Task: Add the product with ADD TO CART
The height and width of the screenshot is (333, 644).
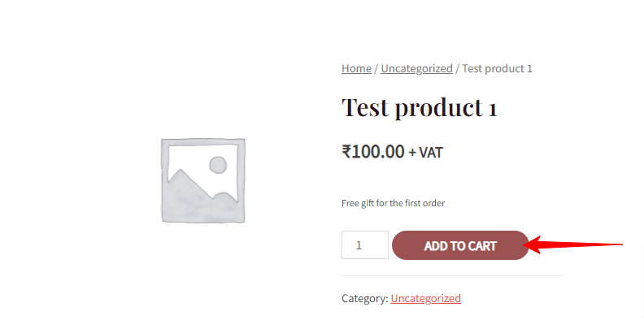Action: click(460, 245)
